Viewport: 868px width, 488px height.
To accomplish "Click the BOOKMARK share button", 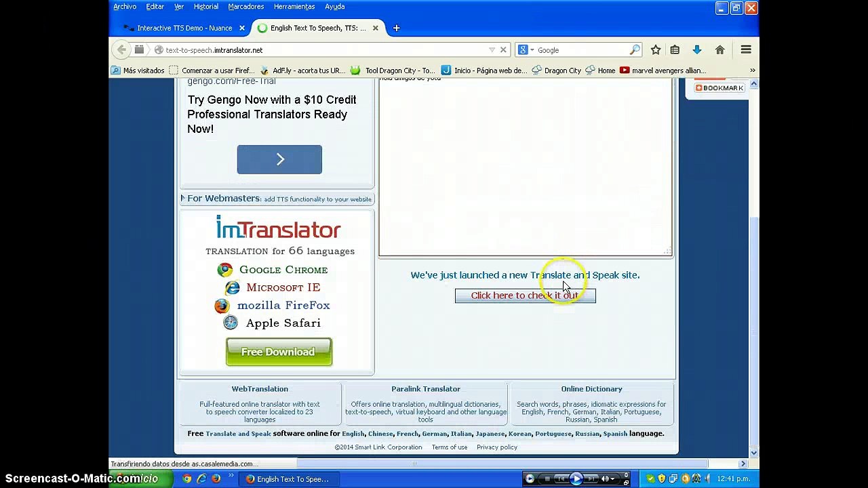I will tap(719, 88).
